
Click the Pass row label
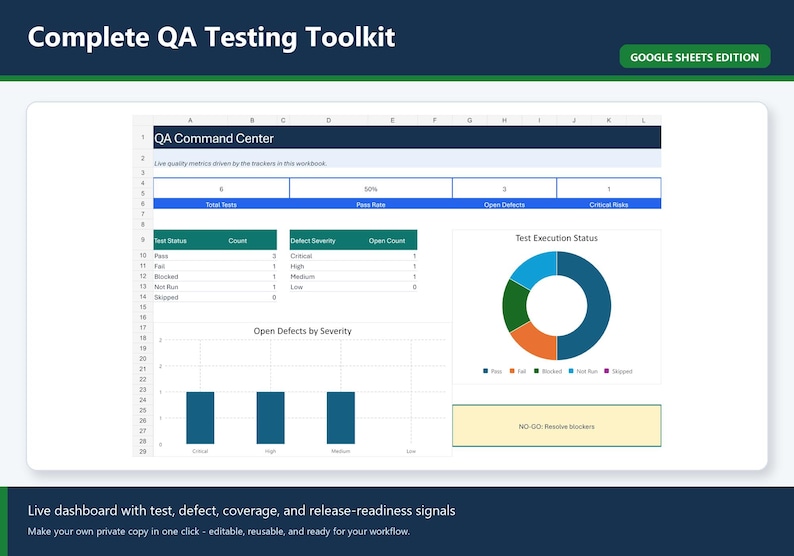161,256
